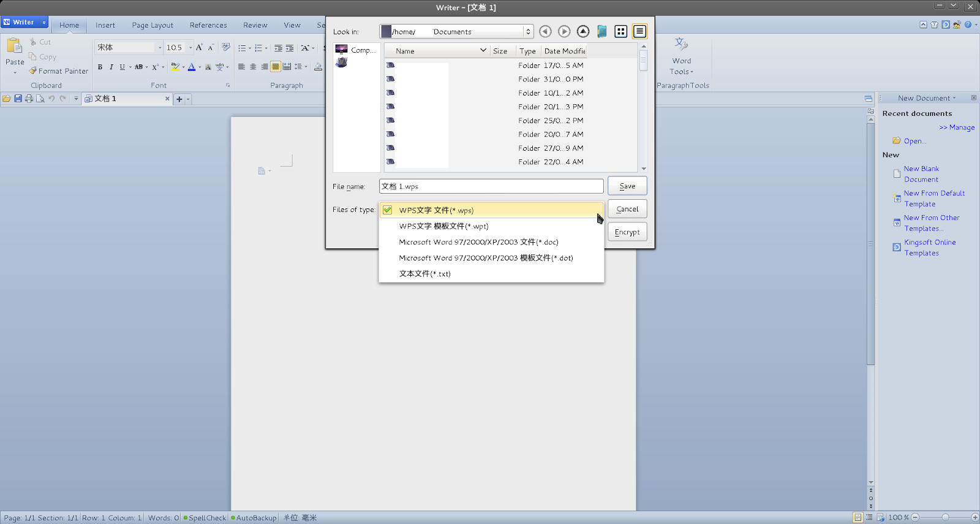This screenshot has height=524, width=980.
Task: Click the Format Painter tool
Action: (x=59, y=71)
